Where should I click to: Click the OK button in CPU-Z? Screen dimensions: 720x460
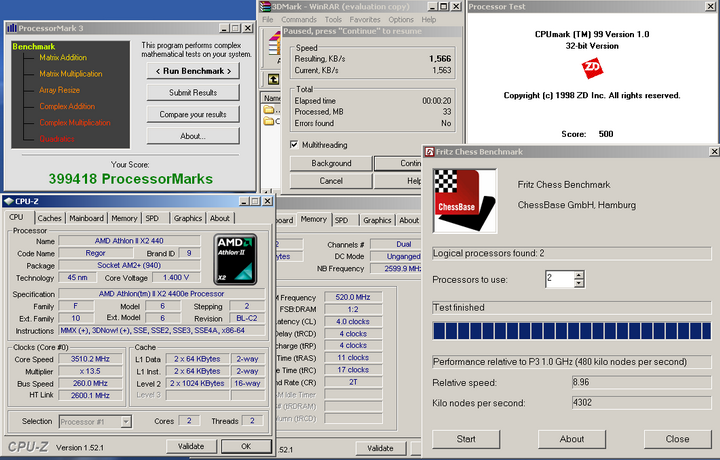click(x=246, y=446)
